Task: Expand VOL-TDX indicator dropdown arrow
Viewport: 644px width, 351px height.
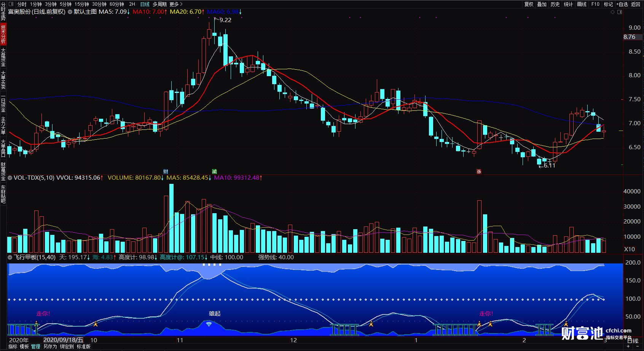Action: coord(10,177)
